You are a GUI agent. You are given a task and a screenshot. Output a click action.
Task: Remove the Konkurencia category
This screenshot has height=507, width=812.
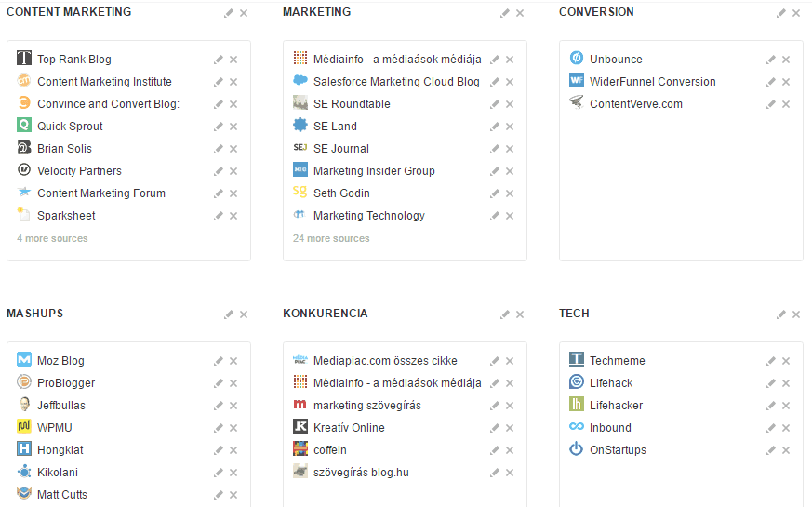coord(520,314)
